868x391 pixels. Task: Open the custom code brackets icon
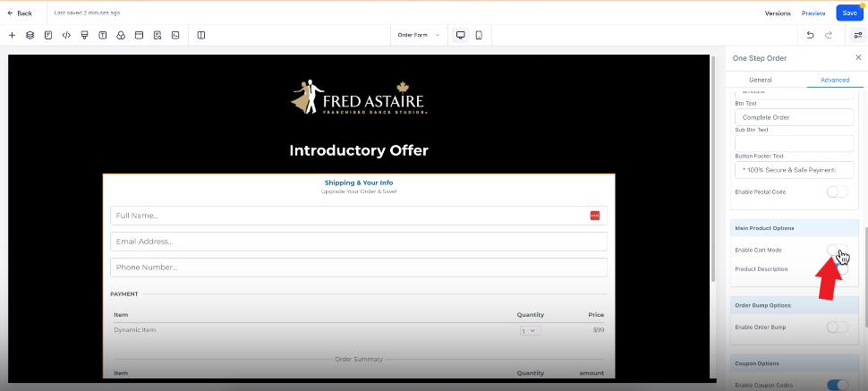pos(66,36)
